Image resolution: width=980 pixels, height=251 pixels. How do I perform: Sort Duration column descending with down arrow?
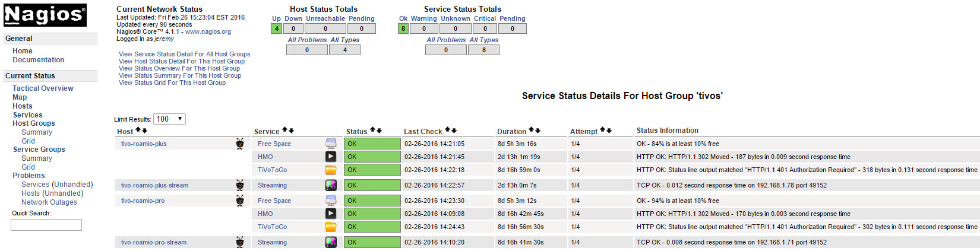(x=538, y=131)
